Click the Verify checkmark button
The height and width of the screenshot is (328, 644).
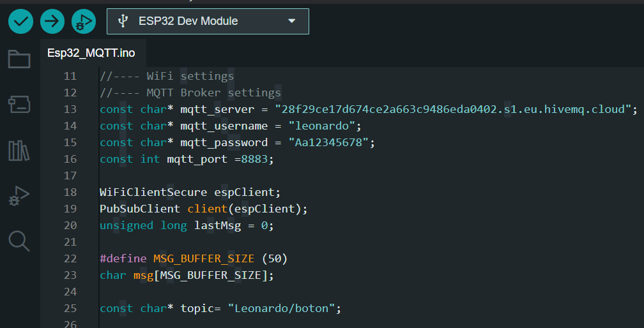[20, 21]
